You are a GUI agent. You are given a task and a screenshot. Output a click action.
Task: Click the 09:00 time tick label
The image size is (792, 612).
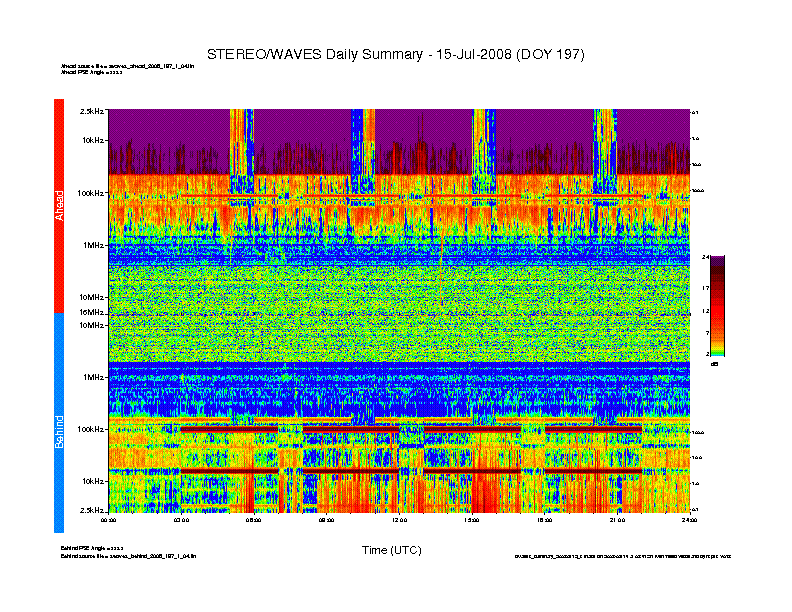pos(326,520)
